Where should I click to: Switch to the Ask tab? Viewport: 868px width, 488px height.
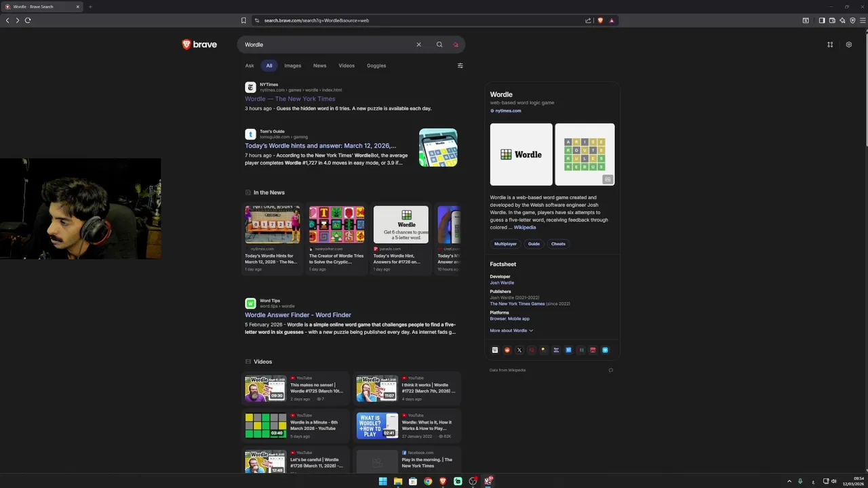coord(250,66)
